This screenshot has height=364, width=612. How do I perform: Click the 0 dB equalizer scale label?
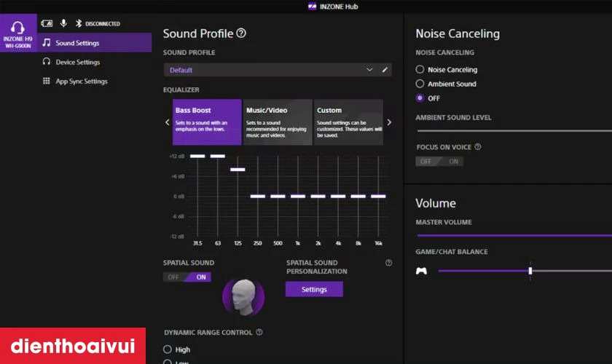[178, 197]
